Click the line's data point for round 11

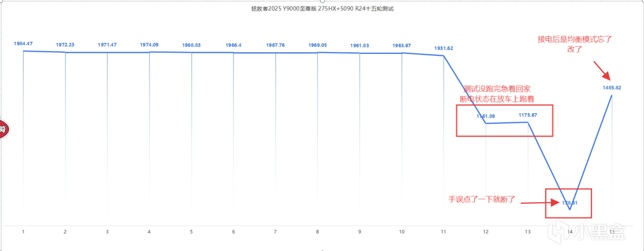[444, 56]
